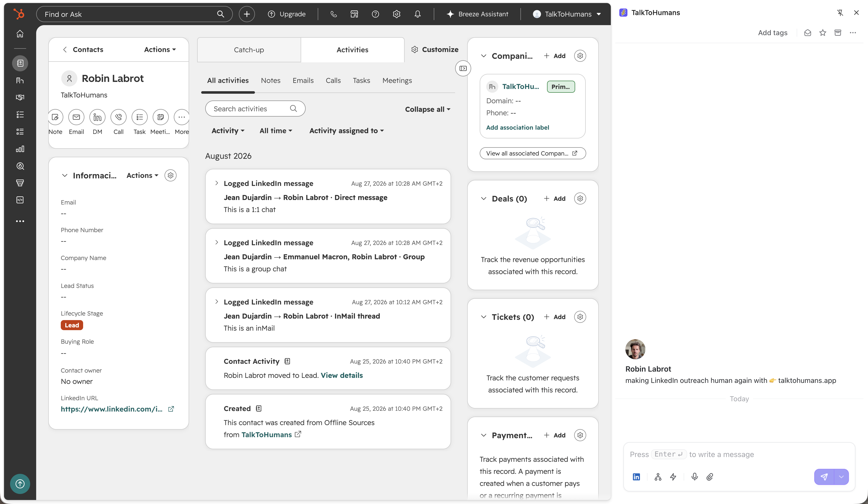Screen dimensions: 868x504
Task: Click Add association label
Action: pyautogui.click(x=517, y=127)
